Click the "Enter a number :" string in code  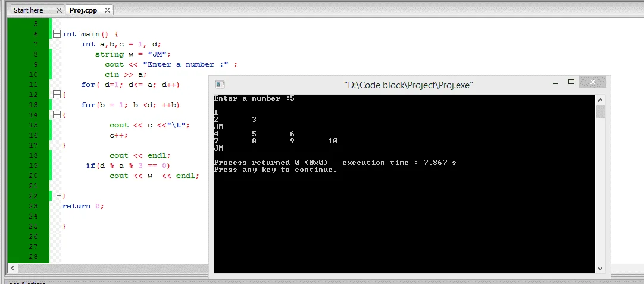tap(185, 64)
